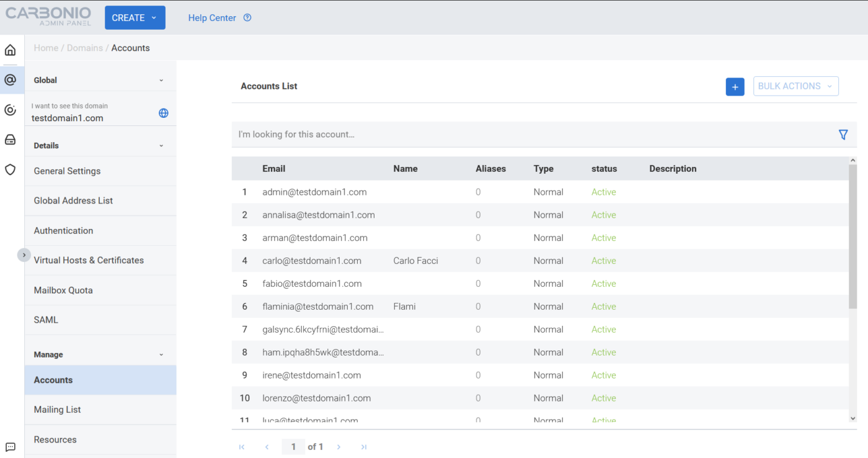
Task: Open General Settings for the domain
Action: tap(67, 171)
